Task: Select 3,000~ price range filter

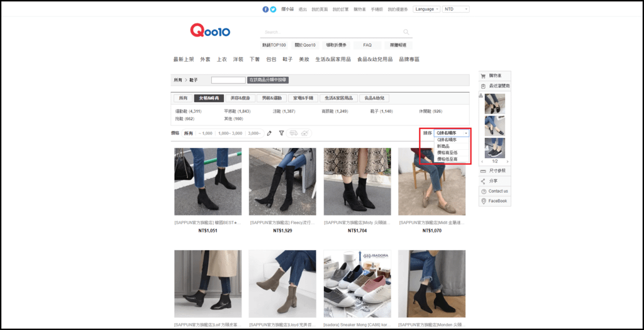Action: [254, 134]
